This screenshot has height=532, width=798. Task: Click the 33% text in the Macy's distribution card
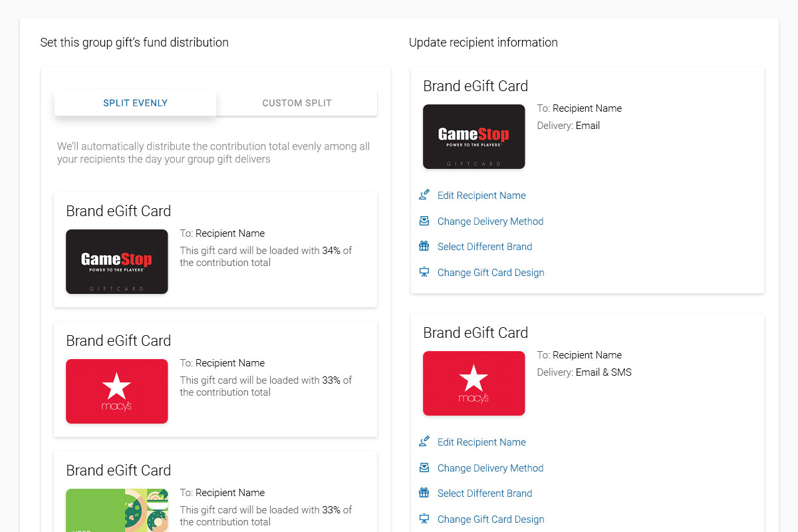tap(331, 380)
